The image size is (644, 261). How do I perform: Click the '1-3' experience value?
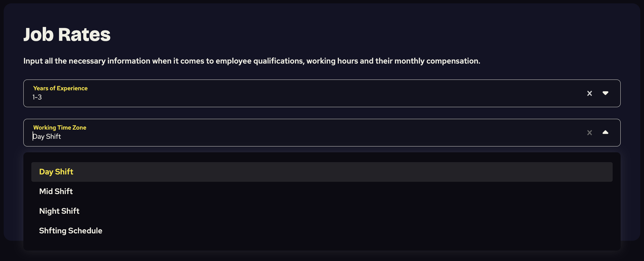(37, 97)
